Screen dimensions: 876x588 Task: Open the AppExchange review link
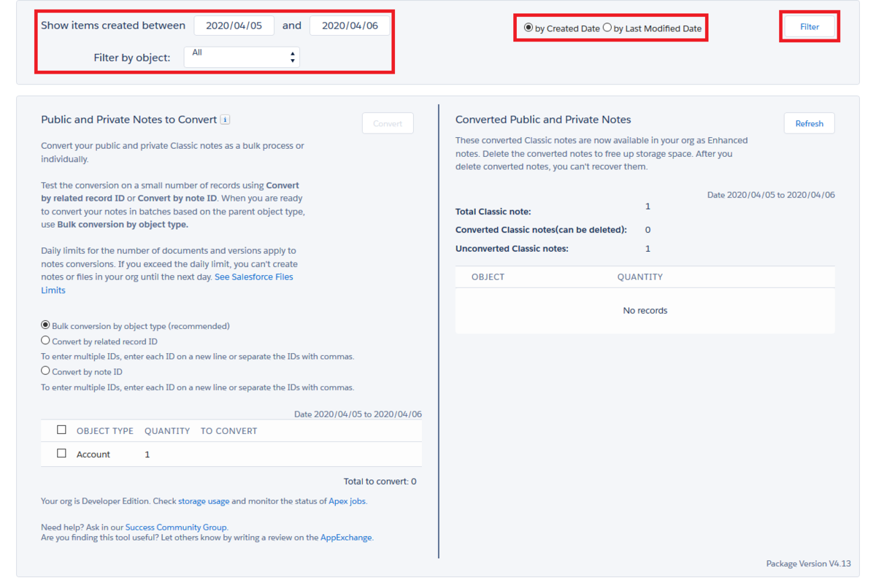click(346, 538)
